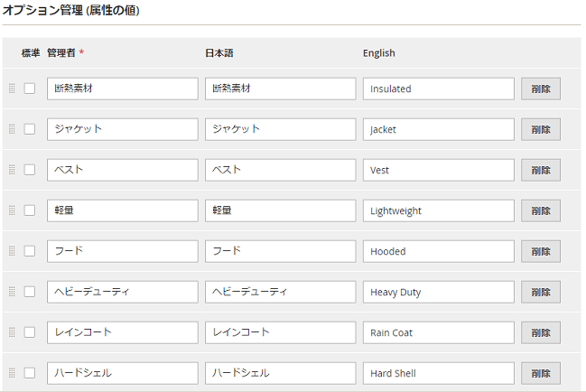
Task: Select the English field showing Rain Coat
Action: tap(438, 332)
